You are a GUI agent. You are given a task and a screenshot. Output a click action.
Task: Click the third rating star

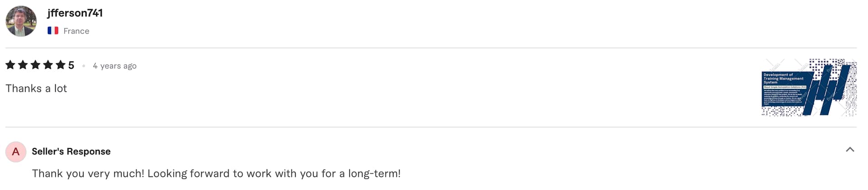pyautogui.click(x=35, y=65)
